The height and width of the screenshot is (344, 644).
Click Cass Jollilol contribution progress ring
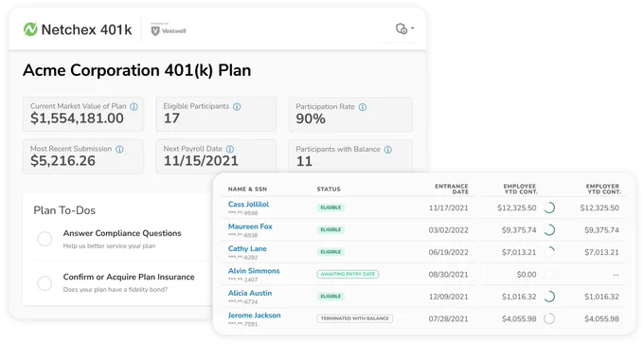(x=549, y=208)
